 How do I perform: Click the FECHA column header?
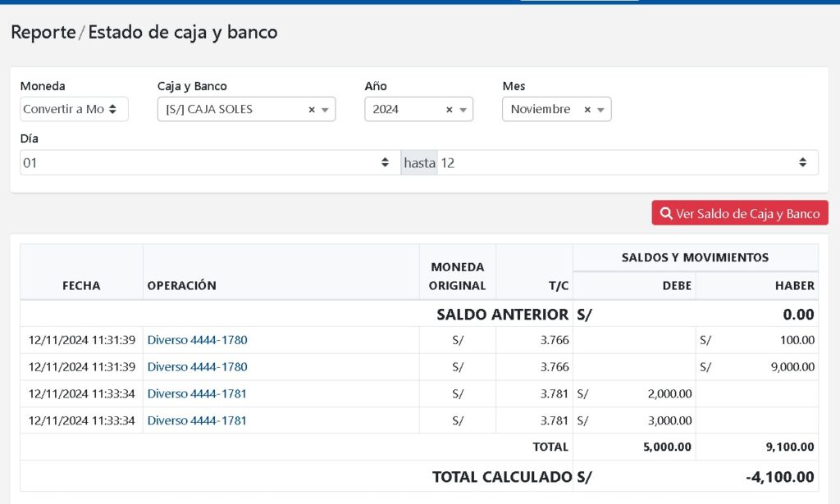pyautogui.click(x=81, y=286)
